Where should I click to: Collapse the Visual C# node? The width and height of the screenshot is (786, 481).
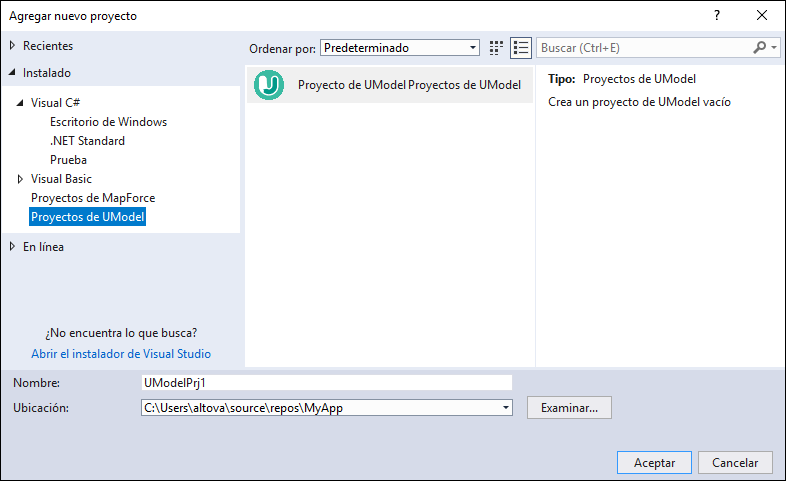[20, 103]
